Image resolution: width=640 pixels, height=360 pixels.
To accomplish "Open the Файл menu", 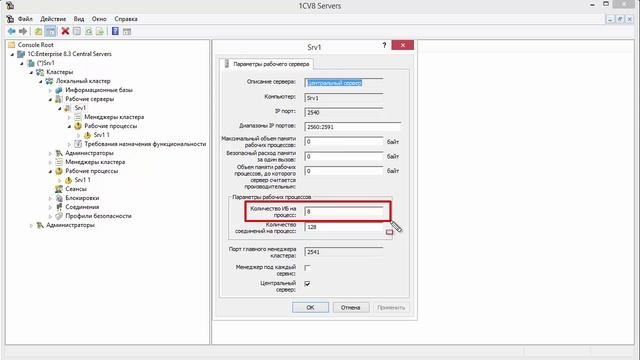I will 25,19.
